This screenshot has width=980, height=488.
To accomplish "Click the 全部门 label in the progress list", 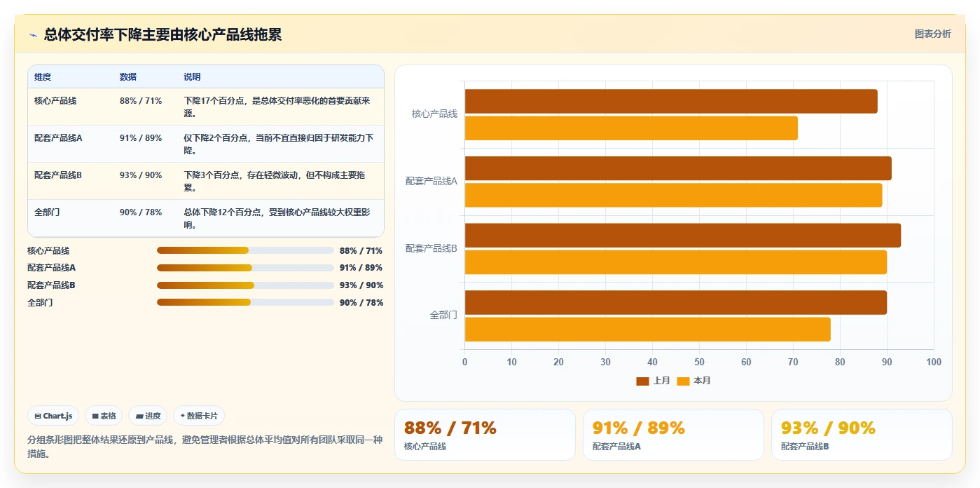I will point(40,303).
